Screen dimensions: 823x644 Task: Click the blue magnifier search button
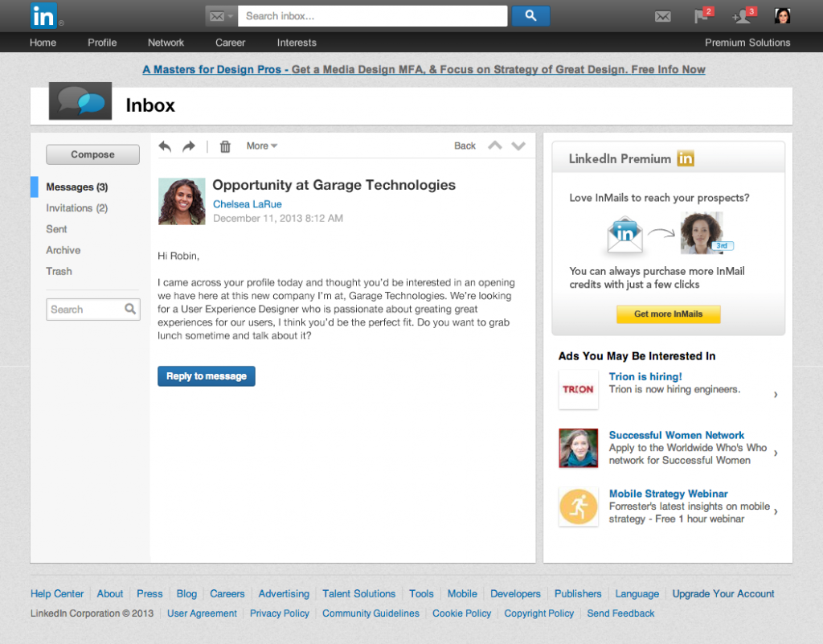530,16
